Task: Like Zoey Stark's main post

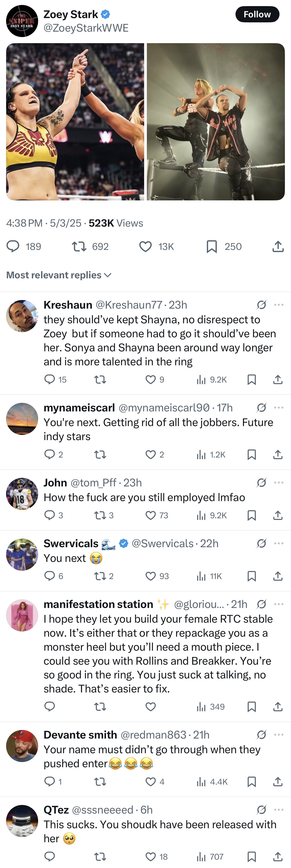Action: (145, 247)
